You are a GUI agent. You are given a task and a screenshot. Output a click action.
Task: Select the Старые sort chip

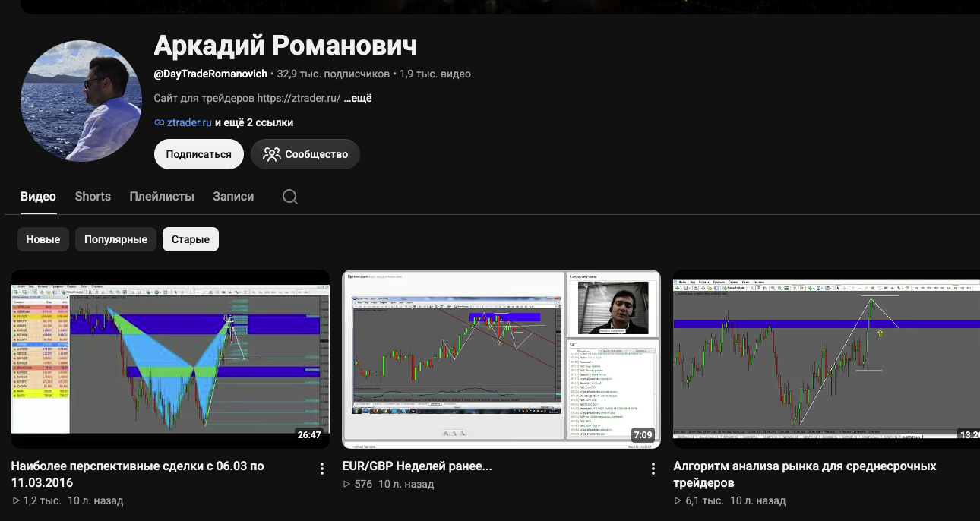pos(191,239)
